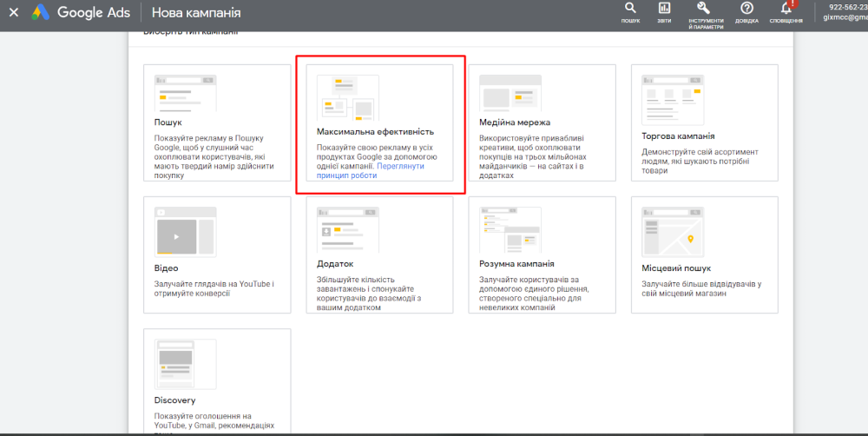
Task: Click the Медійна мережа card illustration
Action: pos(510,93)
